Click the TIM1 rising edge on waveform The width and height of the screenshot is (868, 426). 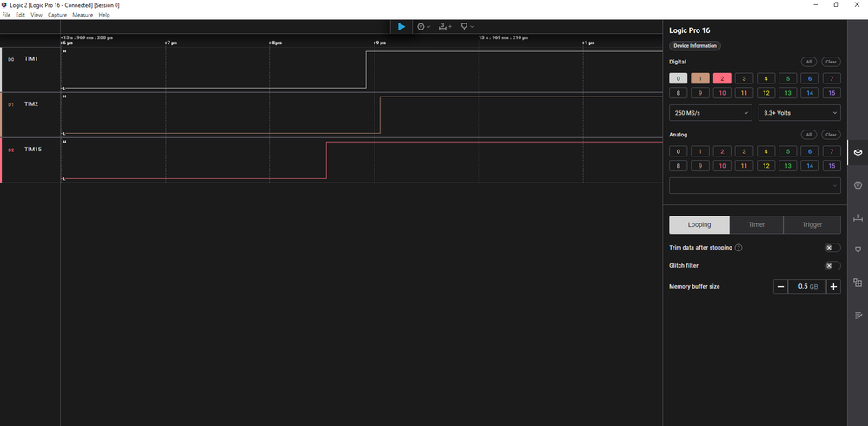click(x=366, y=70)
